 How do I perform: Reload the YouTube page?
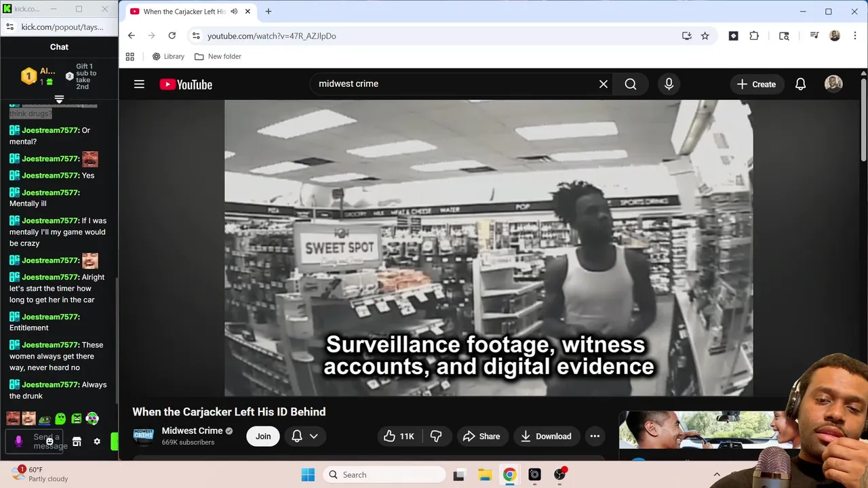pos(172,36)
